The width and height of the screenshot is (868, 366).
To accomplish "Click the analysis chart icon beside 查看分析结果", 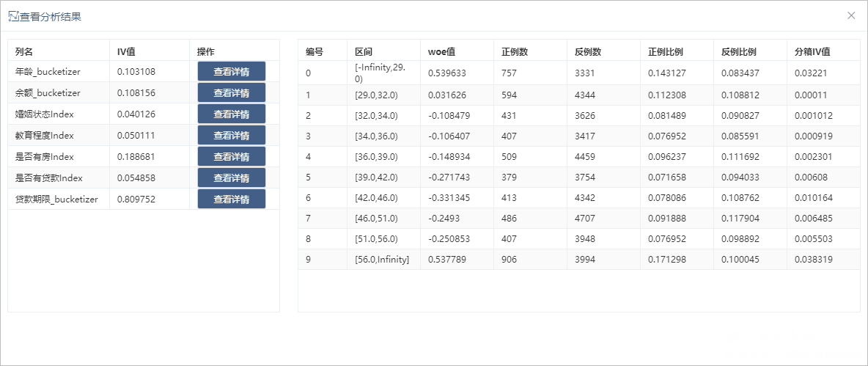I will [14, 16].
